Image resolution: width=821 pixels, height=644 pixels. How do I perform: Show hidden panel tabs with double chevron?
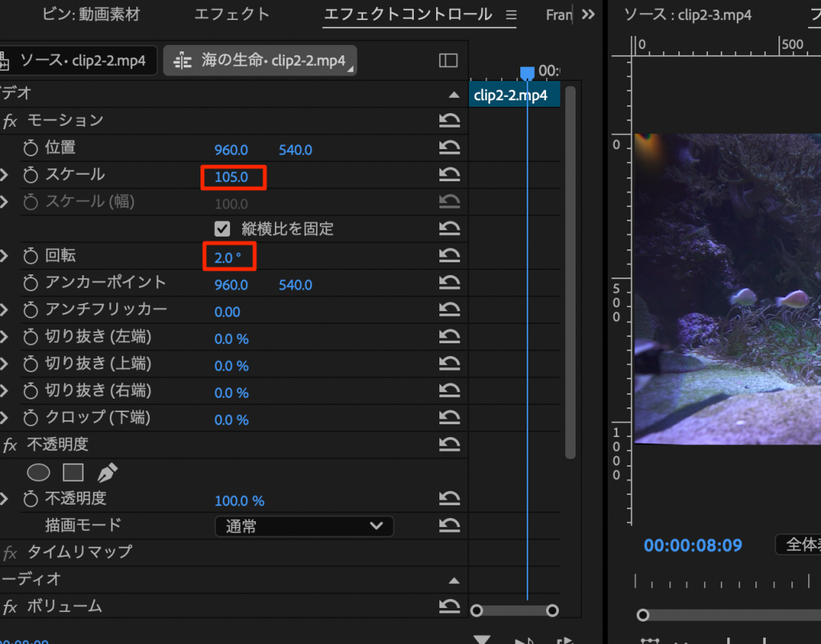588,14
